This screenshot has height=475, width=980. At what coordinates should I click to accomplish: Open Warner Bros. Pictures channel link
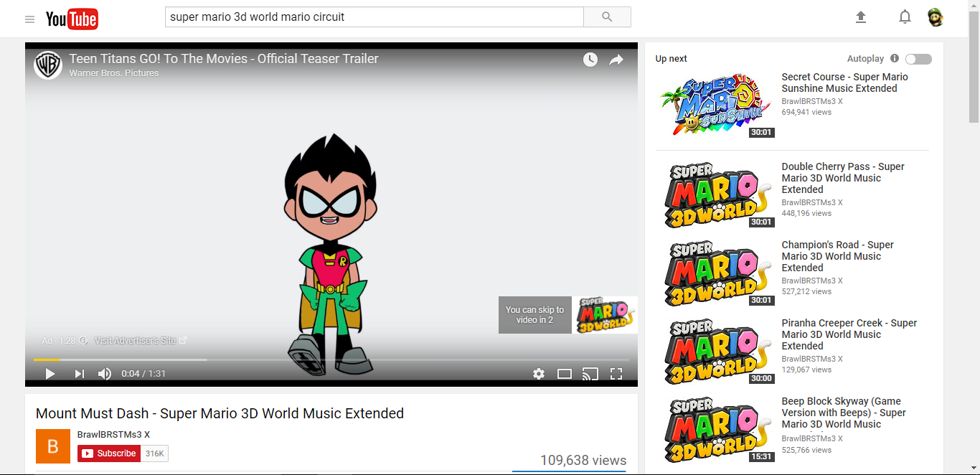114,73
